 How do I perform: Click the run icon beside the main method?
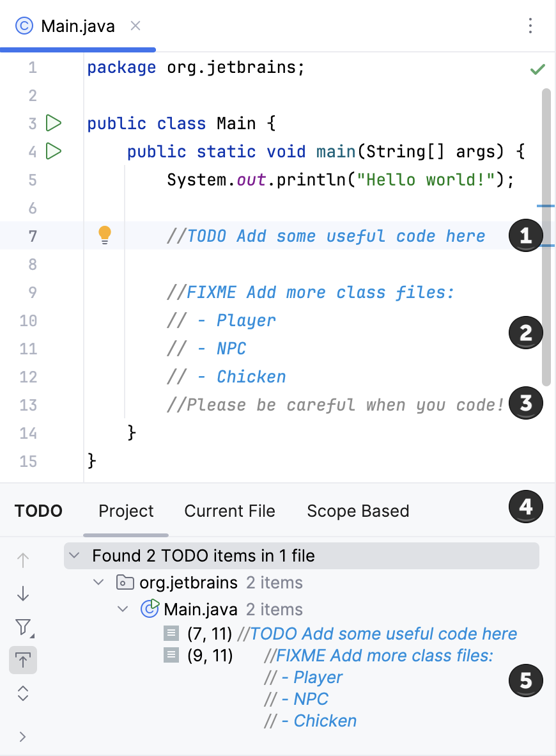coord(54,152)
